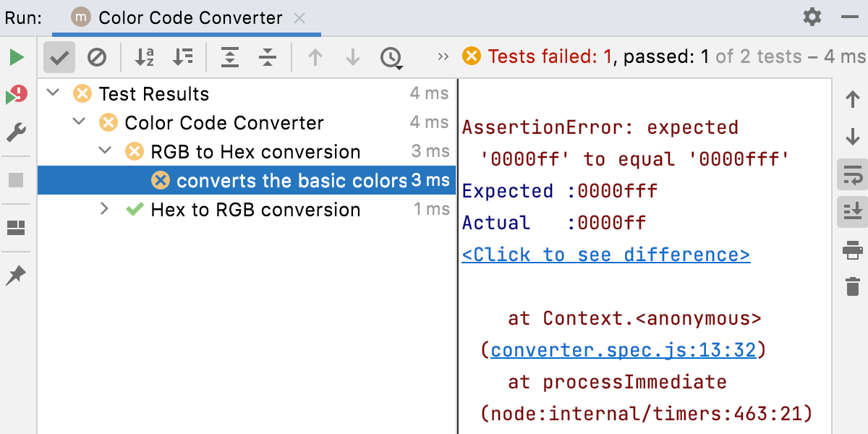Jump to converter.spec.js line 13
The image size is (868, 434).
(624, 349)
